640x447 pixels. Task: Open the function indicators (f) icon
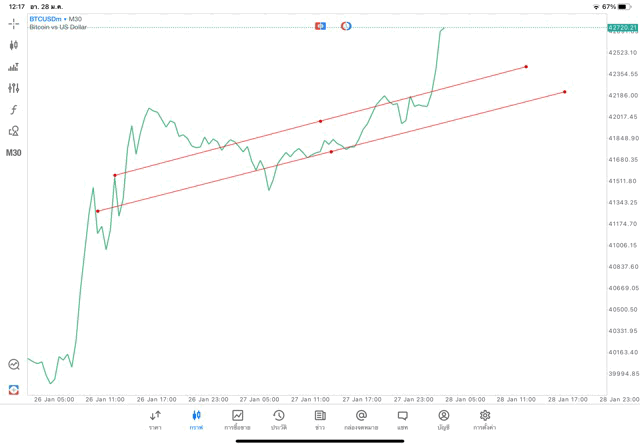(x=14, y=110)
